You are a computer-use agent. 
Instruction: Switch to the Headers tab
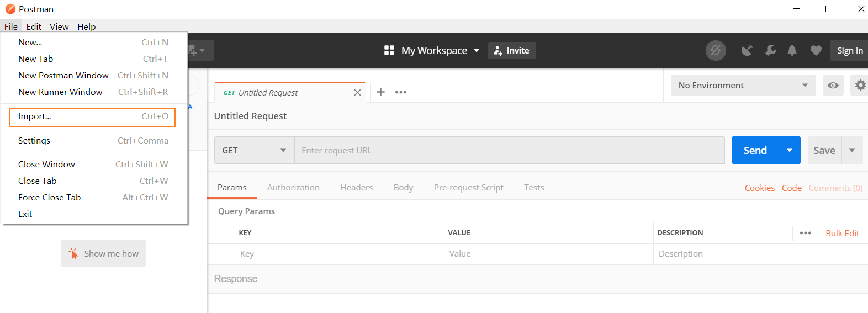(x=357, y=188)
